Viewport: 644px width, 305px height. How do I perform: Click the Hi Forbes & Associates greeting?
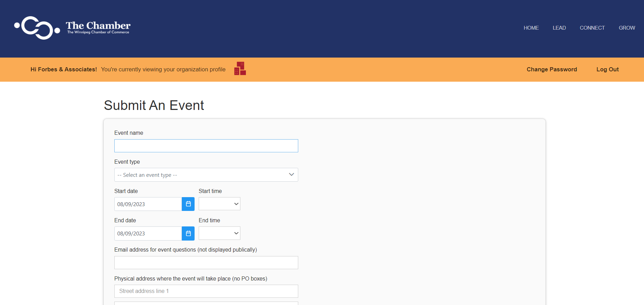coord(64,69)
